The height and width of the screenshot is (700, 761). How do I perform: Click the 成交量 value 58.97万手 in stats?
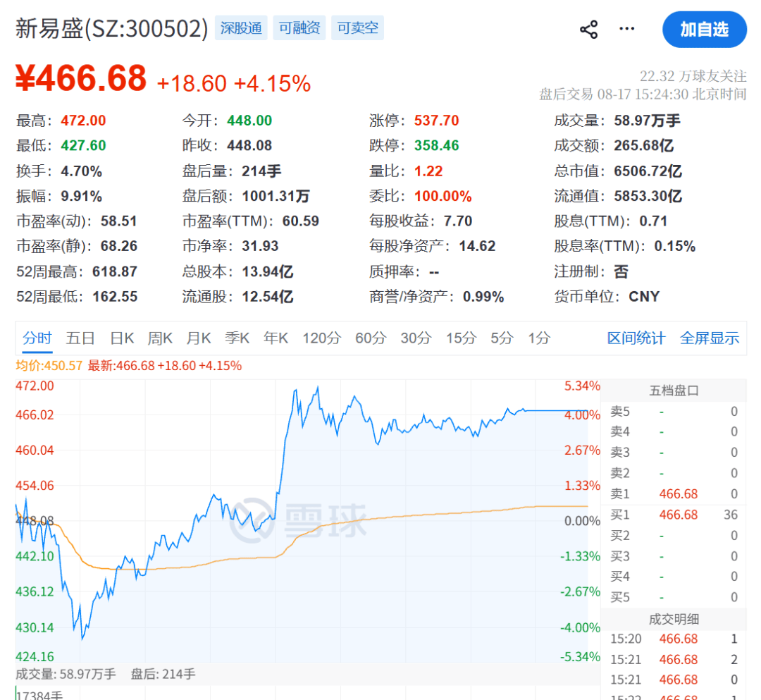647,121
